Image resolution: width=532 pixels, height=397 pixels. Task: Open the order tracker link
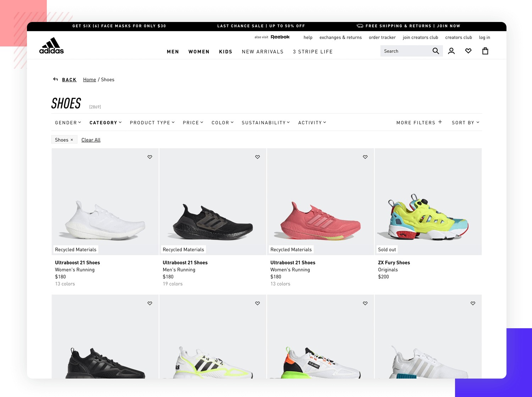[x=382, y=37]
